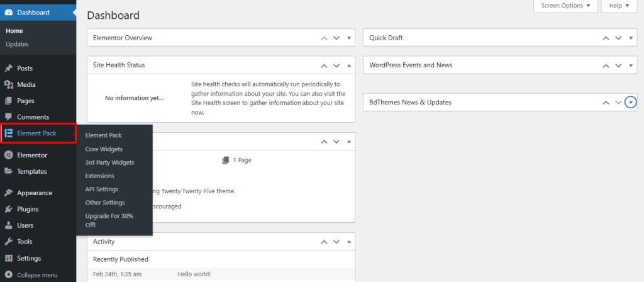644x282 pixels.
Task: Click the Tools wrench icon
Action: tap(8, 242)
